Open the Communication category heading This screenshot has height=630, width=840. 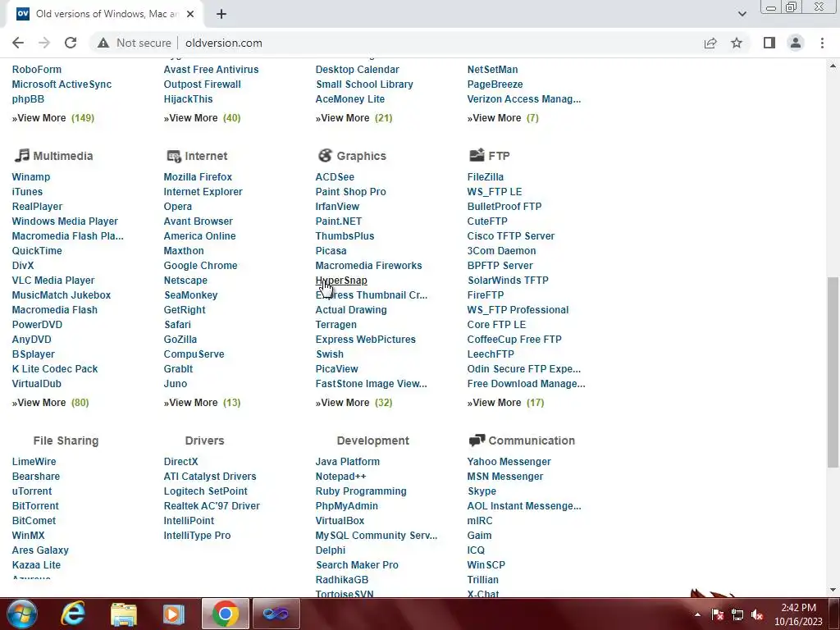[532, 441]
